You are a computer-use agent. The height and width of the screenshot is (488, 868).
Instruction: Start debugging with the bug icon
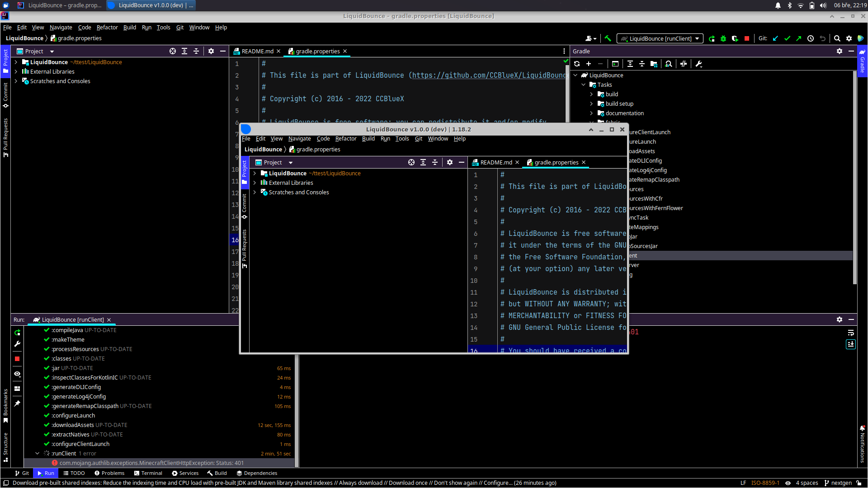pyautogui.click(x=723, y=38)
